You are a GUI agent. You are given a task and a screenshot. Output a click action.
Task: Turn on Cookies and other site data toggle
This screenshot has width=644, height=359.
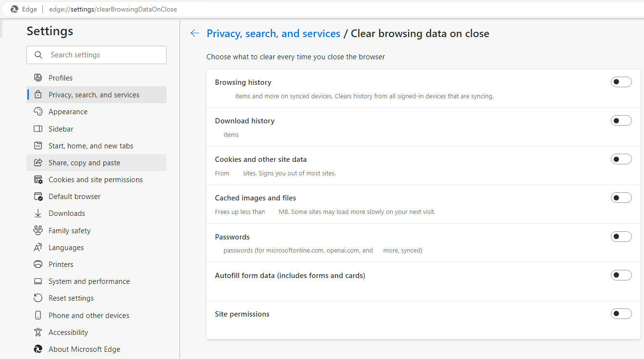click(x=621, y=159)
